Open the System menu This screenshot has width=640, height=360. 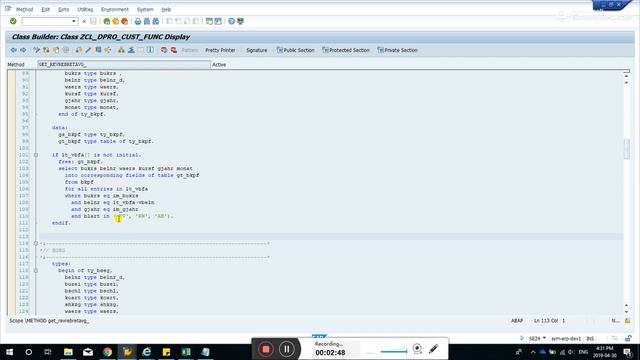pos(145,9)
